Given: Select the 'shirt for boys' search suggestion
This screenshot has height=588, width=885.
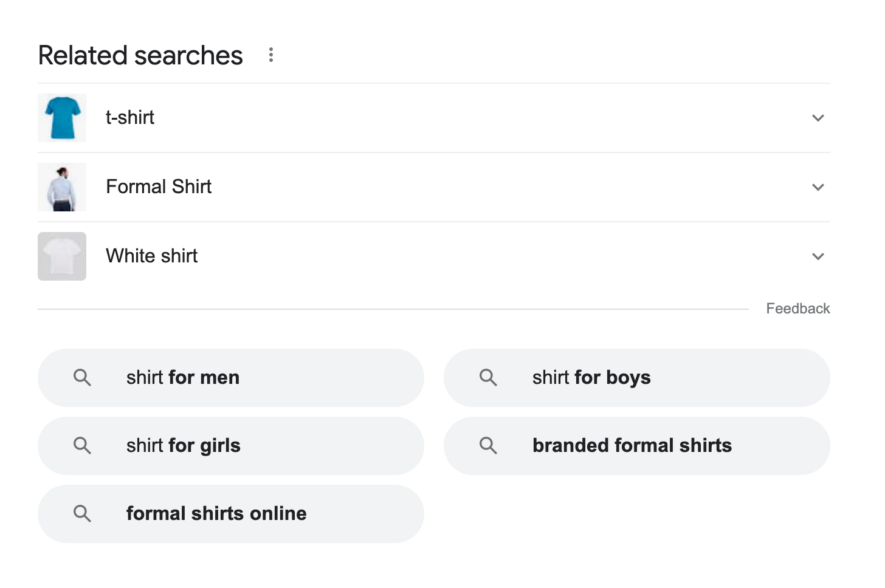Looking at the screenshot, I should click(x=591, y=377).
